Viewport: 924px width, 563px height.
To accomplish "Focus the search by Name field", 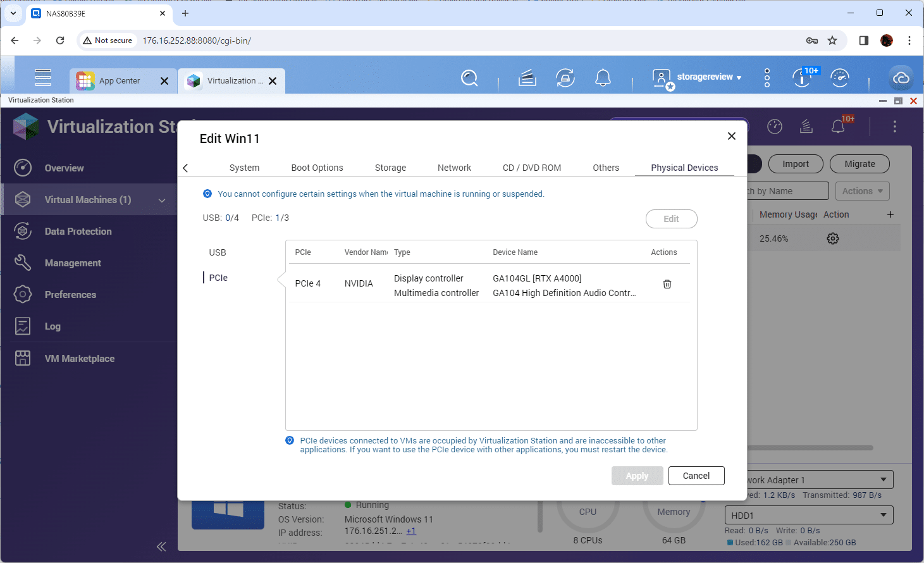I will point(787,191).
